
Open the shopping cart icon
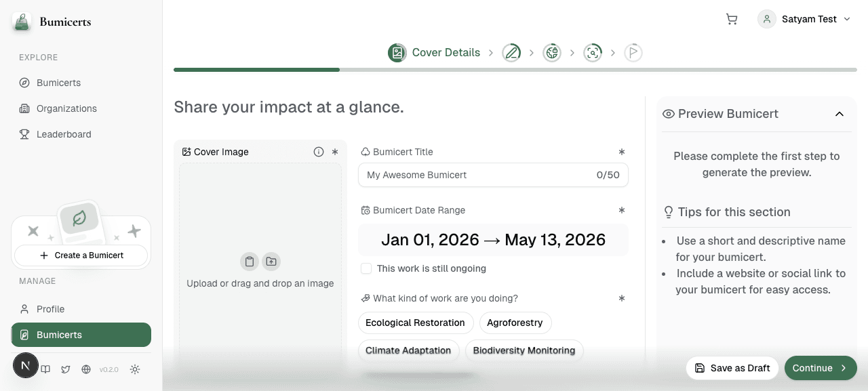click(732, 19)
